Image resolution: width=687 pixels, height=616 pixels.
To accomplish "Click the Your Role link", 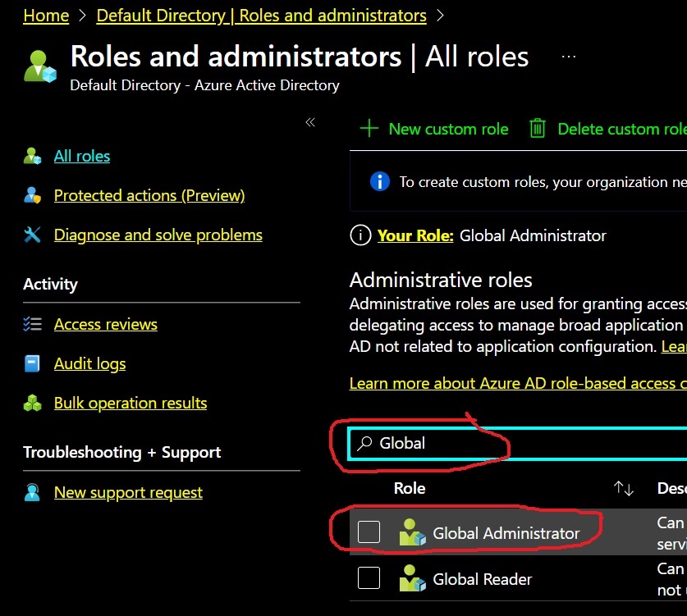I will (x=415, y=235).
